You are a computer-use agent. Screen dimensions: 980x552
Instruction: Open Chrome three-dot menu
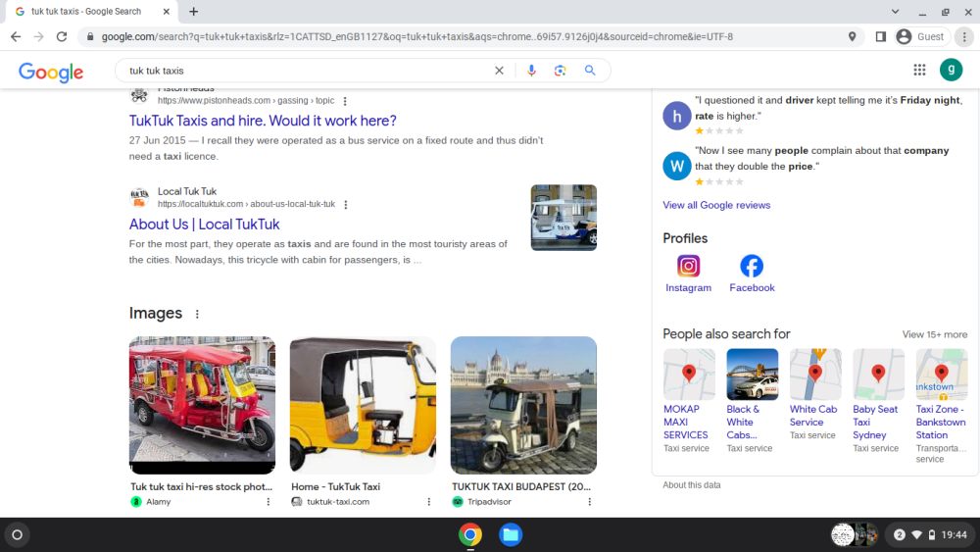[964, 37]
